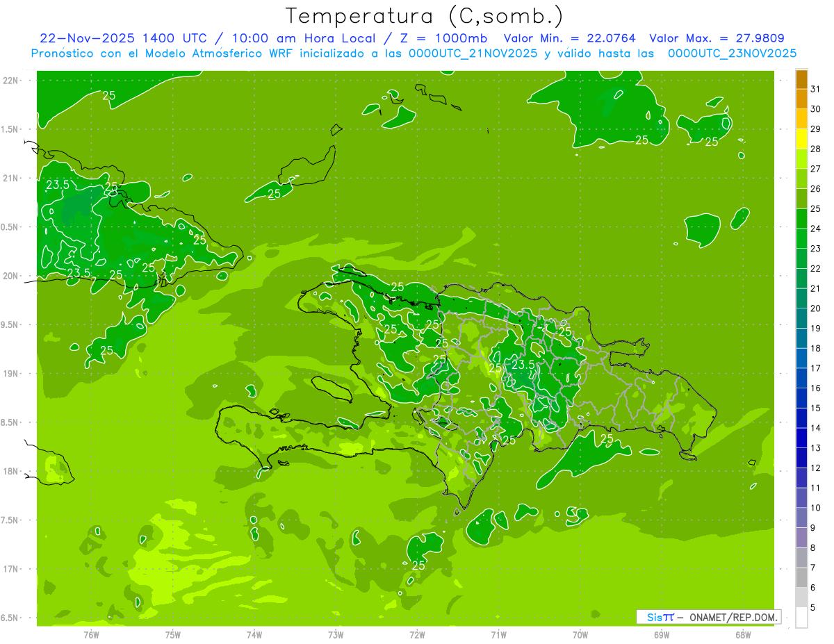This screenshot has width=834, height=644.
Task: Click the '17N' latitude axis label
Action: tap(11, 569)
